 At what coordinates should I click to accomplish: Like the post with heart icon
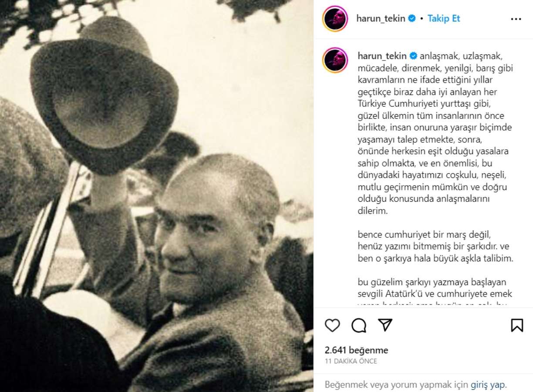pyautogui.click(x=332, y=325)
